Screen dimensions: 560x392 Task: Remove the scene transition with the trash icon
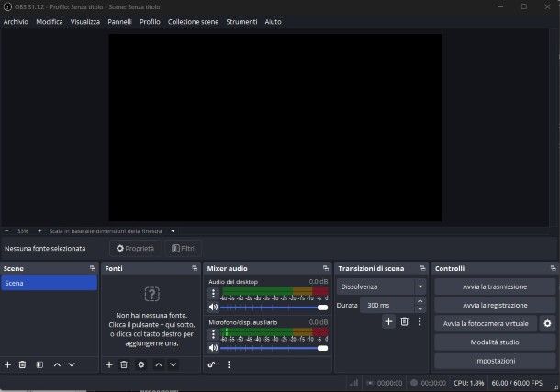[x=404, y=321]
